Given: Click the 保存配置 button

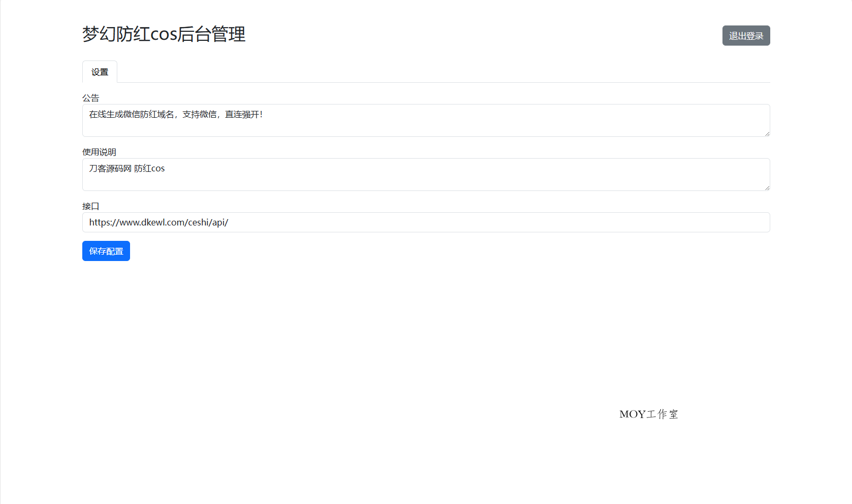Looking at the screenshot, I should (106, 250).
